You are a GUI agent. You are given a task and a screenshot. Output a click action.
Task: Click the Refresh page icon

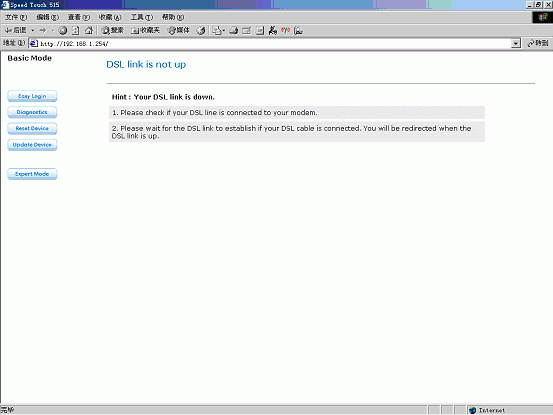pos(75,30)
